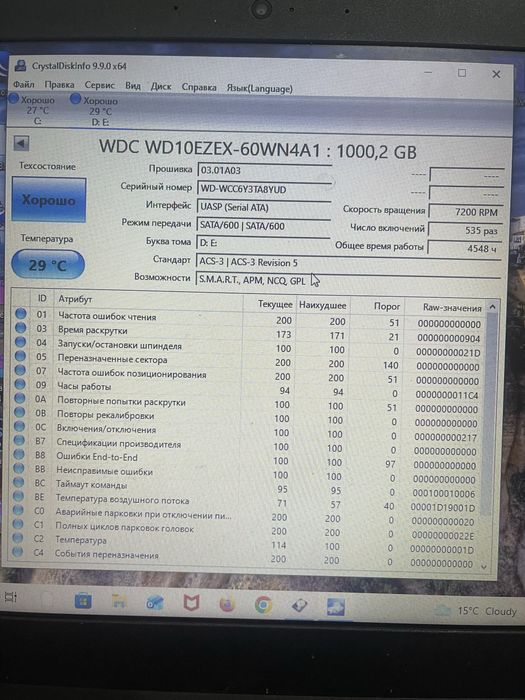Click the Режим передачи SATA/600 field
This screenshot has height=700, width=525.
(x=263, y=226)
